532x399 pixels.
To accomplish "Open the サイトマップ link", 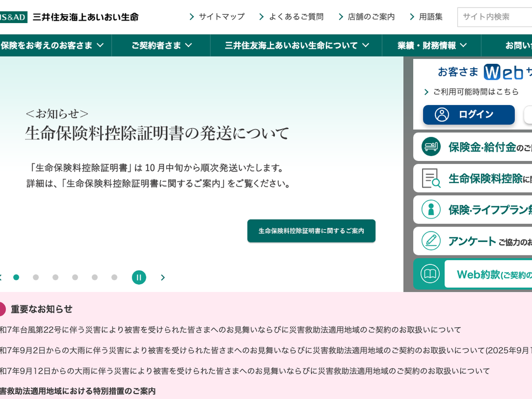I will click(x=217, y=17).
